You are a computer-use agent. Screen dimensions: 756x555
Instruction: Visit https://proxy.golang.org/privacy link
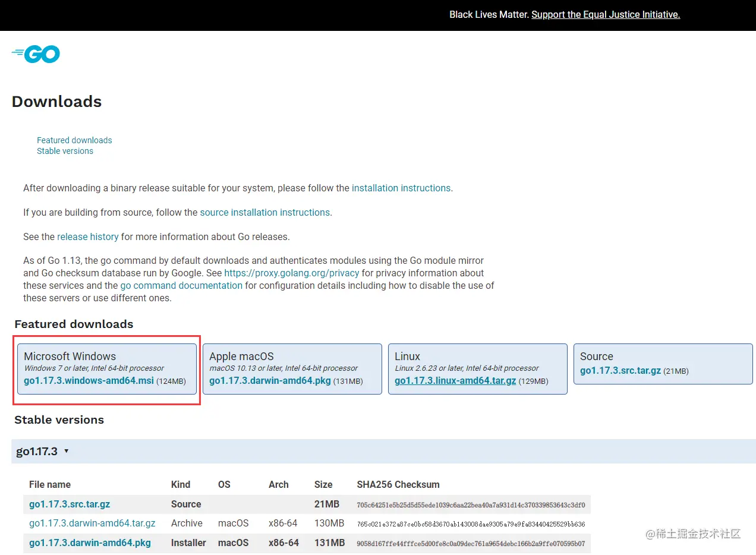(x=291, y=273)
